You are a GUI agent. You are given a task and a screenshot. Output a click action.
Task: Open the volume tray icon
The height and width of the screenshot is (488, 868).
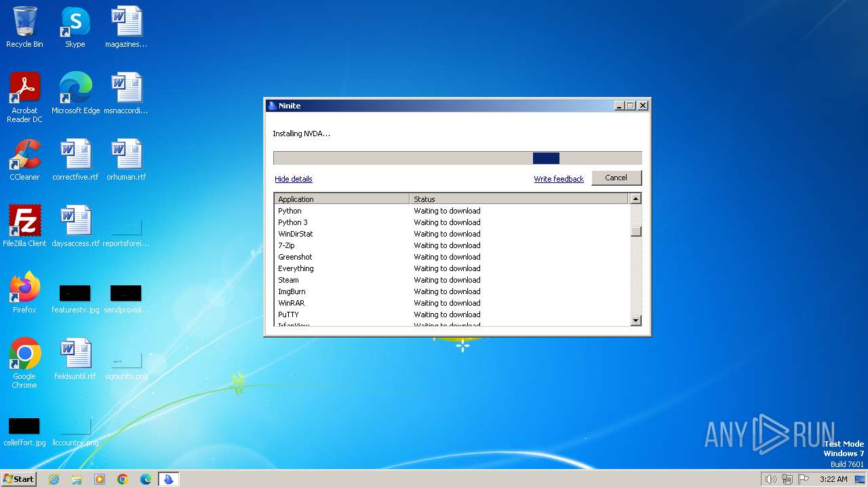tap(771, 479)
